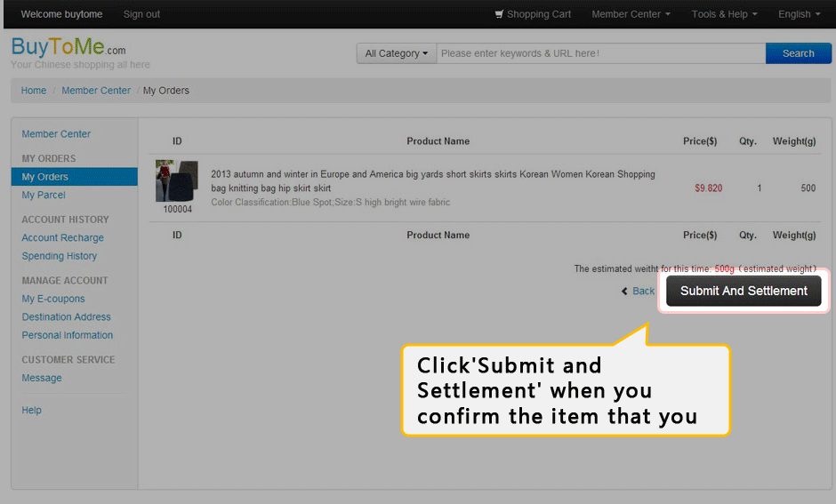The width and height of the screenshot is (836, 504).
Task: Click the BuyToMe.com logo
Action: point(68,48)
